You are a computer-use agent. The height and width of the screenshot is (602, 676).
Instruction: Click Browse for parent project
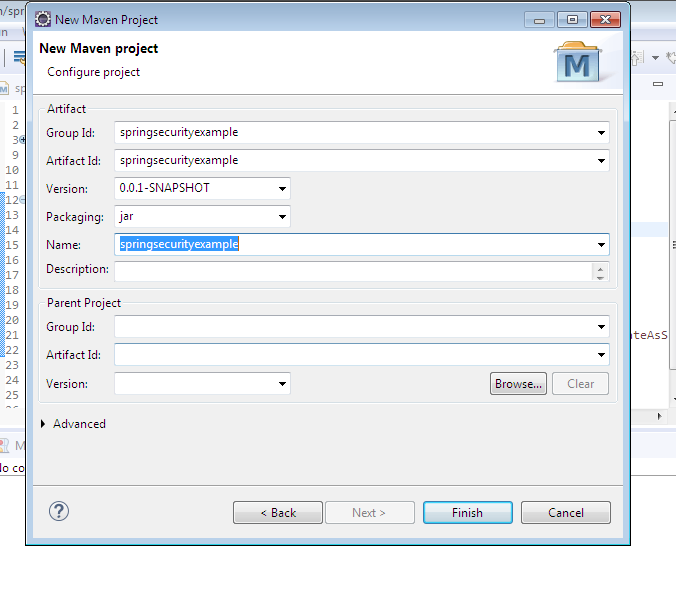(x=518, y=384)
